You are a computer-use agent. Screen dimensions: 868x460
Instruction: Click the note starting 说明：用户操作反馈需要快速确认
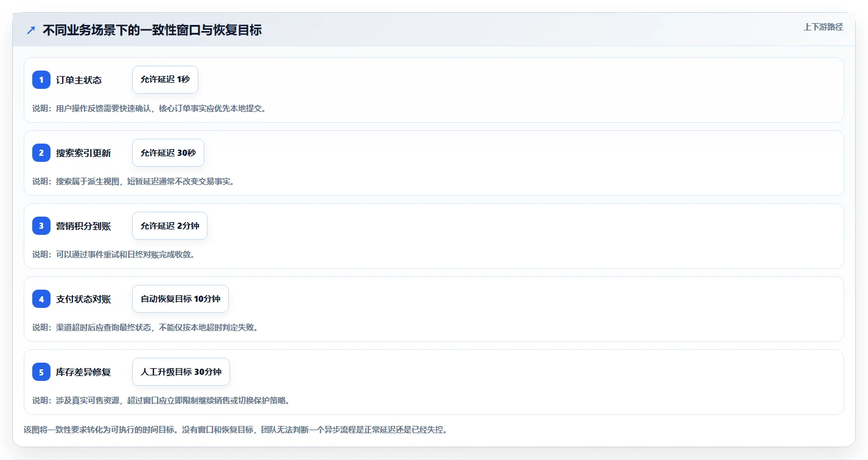(149, 108)
